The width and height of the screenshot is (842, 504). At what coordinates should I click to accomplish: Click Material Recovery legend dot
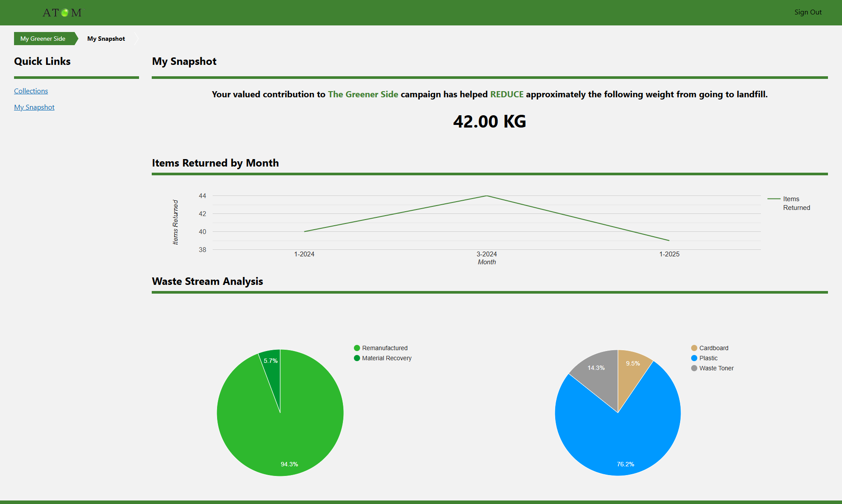point(357,358)
